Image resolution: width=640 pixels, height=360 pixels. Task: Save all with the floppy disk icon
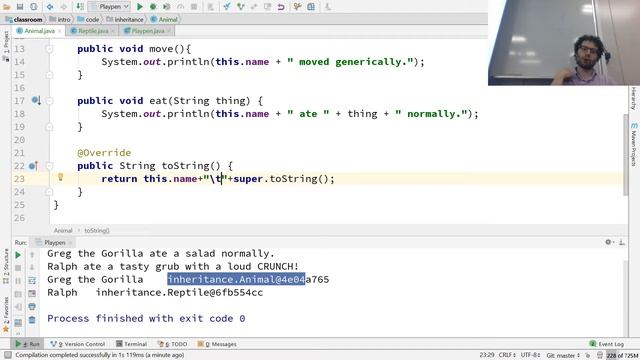pos(20,7)
